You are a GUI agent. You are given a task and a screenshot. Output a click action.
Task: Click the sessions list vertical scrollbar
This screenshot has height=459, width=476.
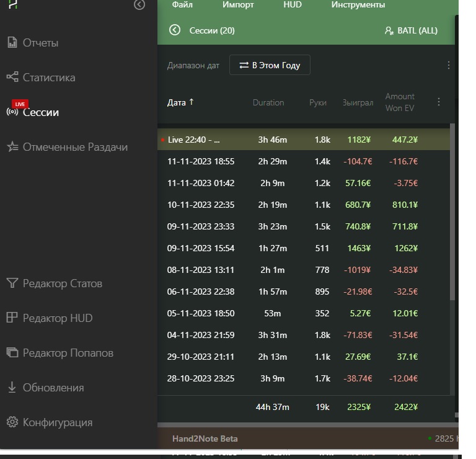(x=452, y=212)
